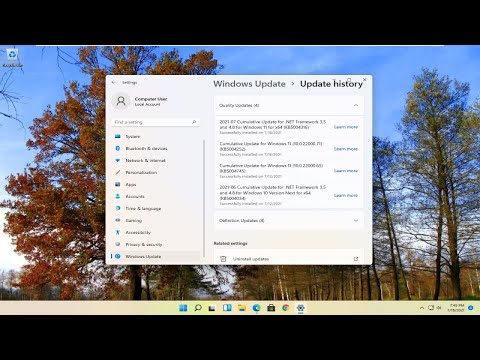The image size is (480, 360).
Task: Click the Accessibility figure icon
Action: (118, 232)
